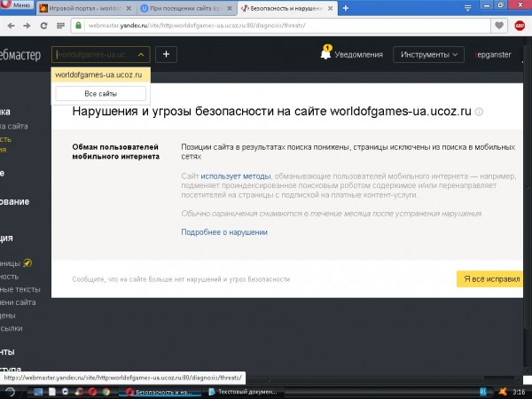Go back to previous page

(x=11, y=26)
